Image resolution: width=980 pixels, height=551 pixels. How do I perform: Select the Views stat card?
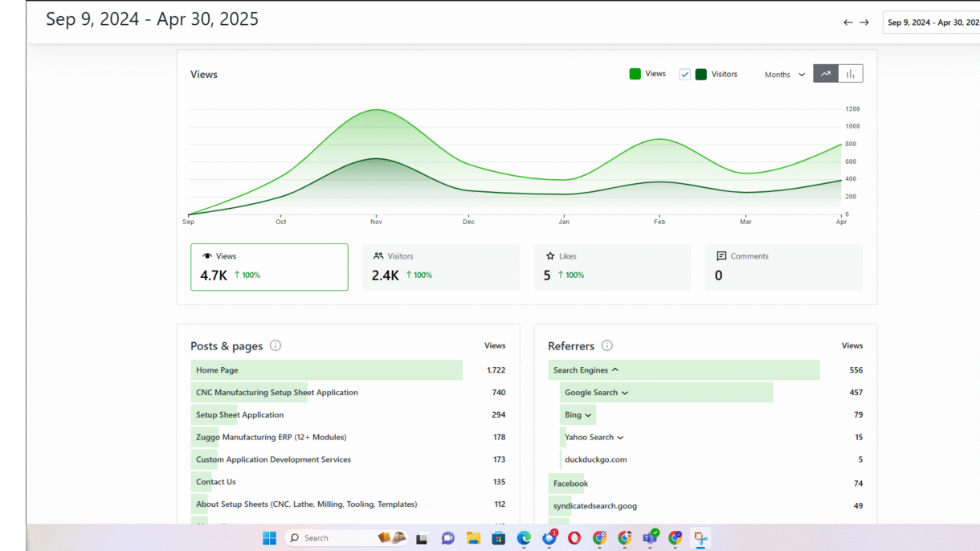269,267
